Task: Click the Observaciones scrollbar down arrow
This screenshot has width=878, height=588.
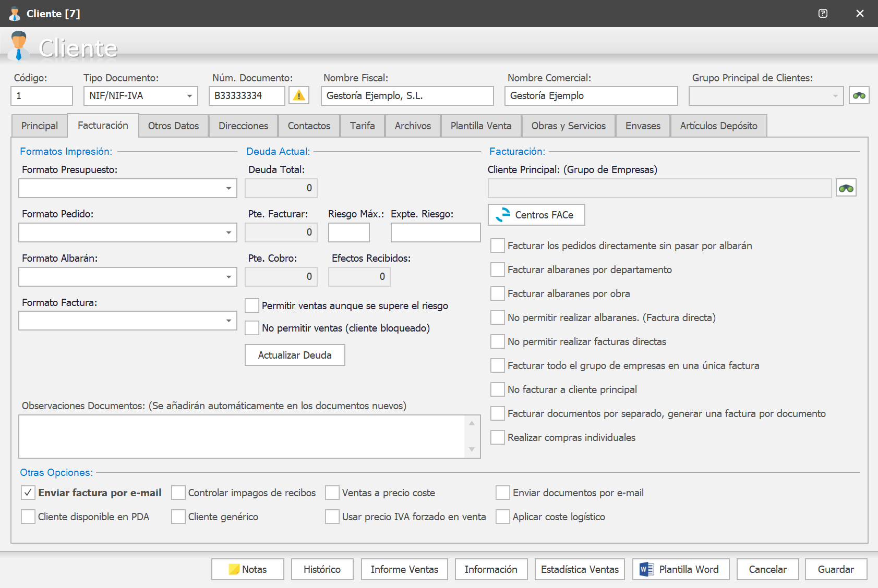Action: pos(472,449)
